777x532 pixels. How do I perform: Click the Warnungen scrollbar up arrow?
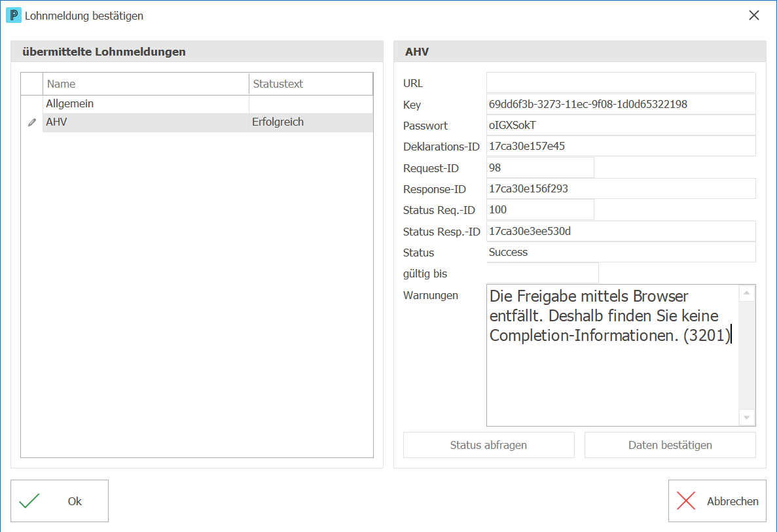[x=746, y=293]
